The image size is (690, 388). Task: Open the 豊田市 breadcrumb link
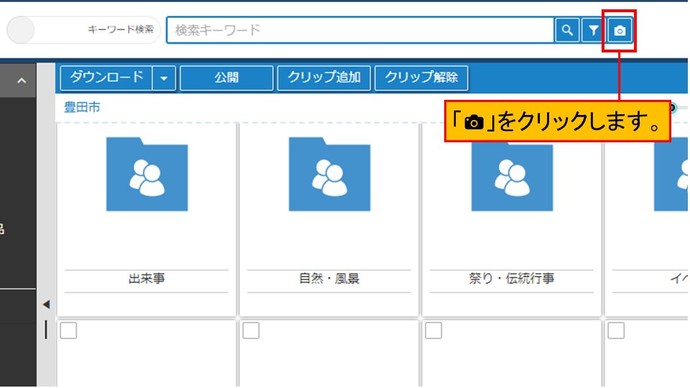82,107
